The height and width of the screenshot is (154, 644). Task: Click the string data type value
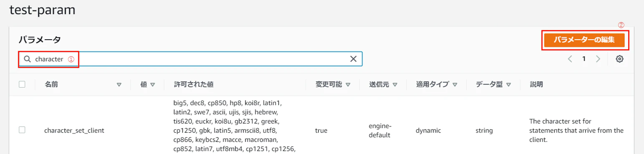tap(484, 131)
